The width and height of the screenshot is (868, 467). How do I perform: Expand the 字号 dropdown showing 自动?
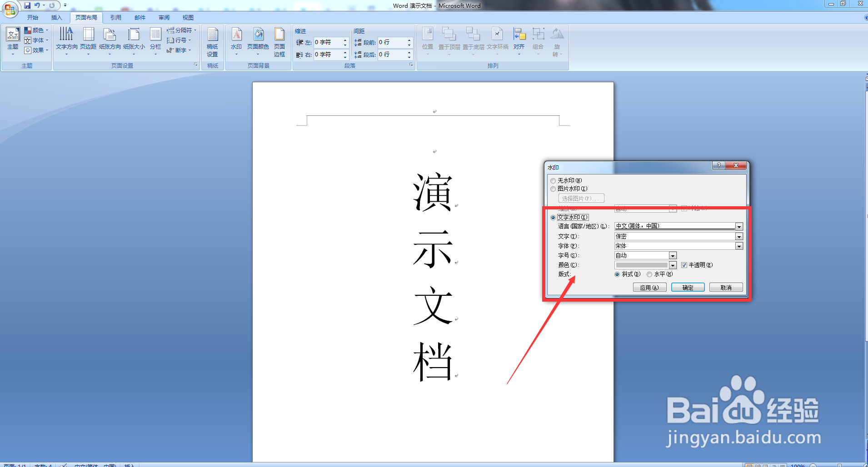(673, 255)
